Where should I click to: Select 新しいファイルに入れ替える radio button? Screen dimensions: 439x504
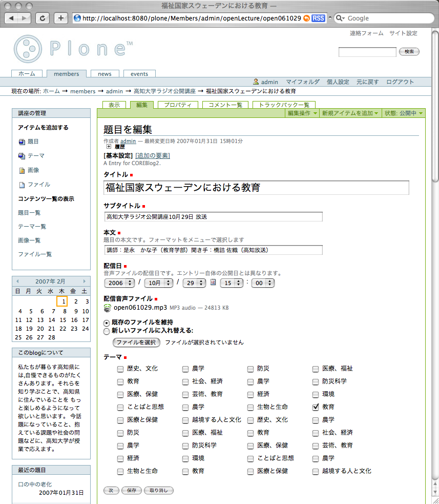[107, 331]
